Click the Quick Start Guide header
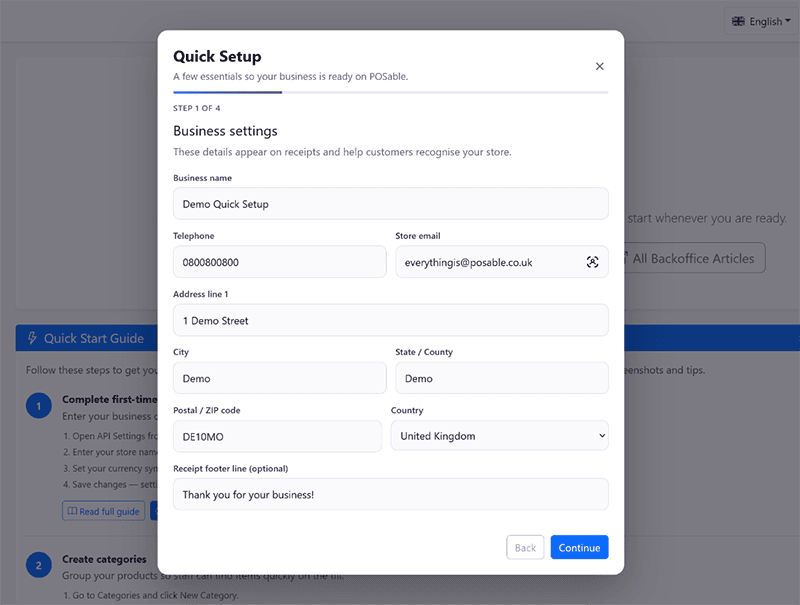 point(87,338)
